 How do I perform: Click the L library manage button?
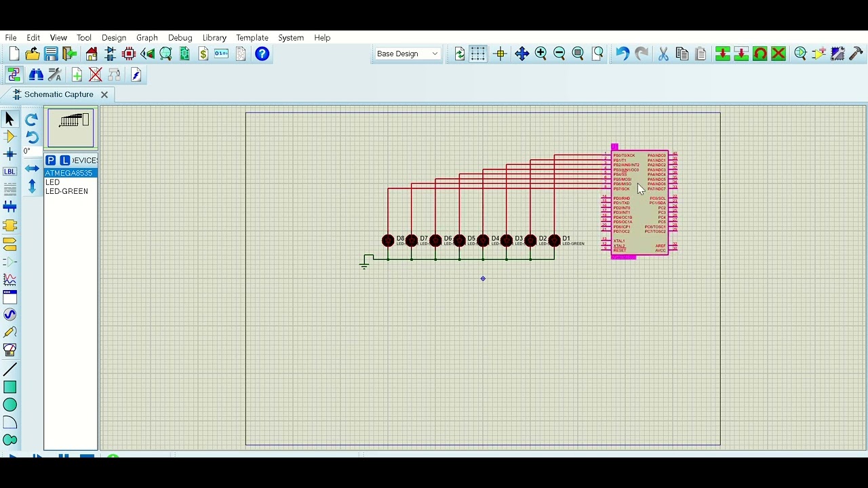64,161
